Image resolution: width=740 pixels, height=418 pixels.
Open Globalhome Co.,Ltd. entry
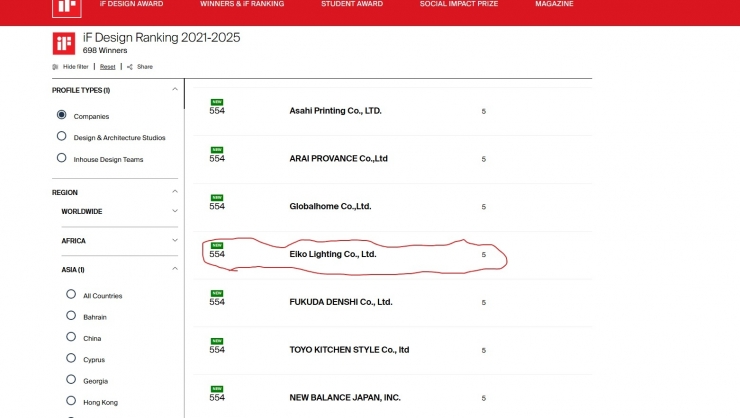coord(330,206)
